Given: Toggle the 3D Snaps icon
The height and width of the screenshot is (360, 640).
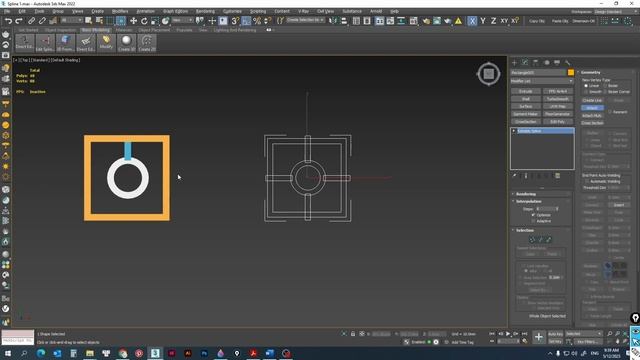Looking at the screenshot, I should [235, 20].
